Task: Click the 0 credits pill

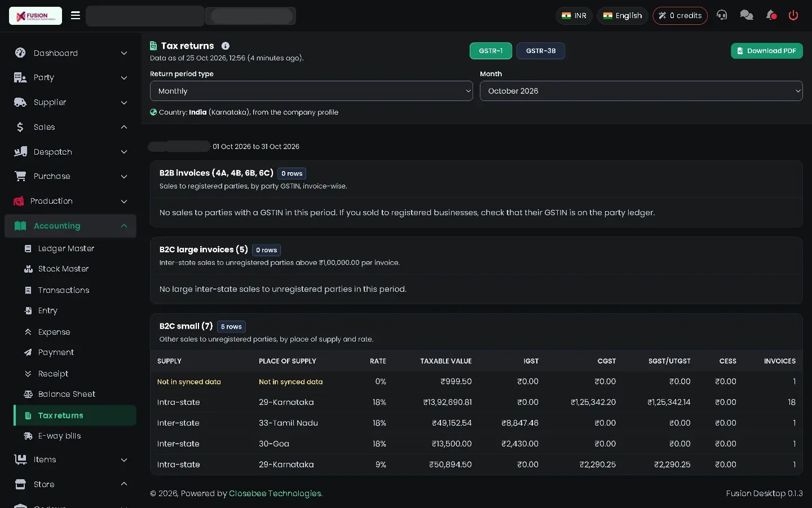Action: point(680,16)
